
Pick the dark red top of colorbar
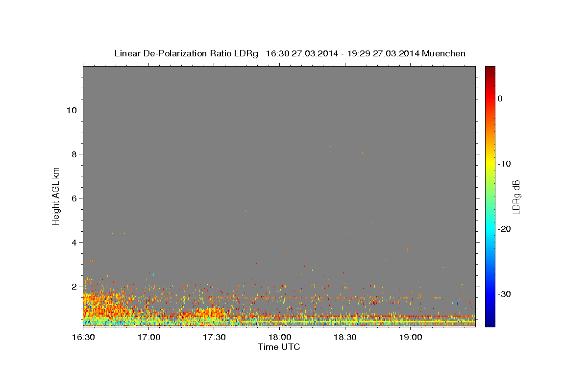pos(490,69)
